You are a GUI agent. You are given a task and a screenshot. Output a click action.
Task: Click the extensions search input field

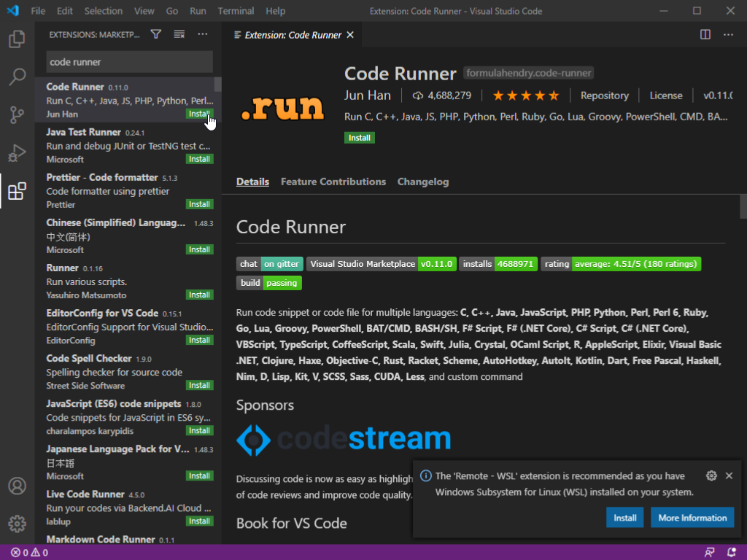[129, 62]
